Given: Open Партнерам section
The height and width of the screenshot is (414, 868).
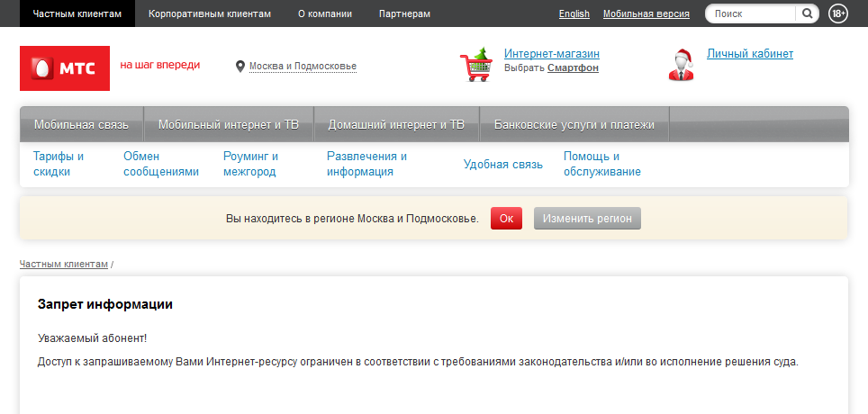Looking at the screenshot, I should [x=404, y=13].
